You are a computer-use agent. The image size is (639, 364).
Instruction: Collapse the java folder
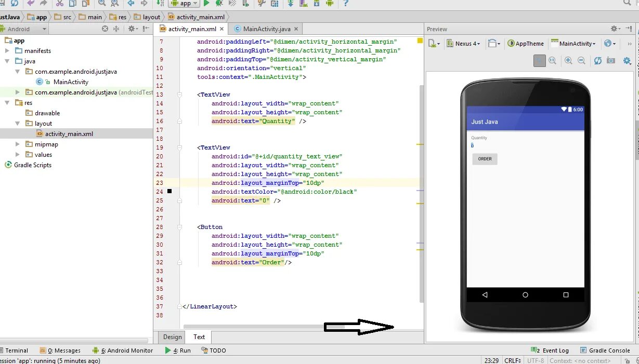pos(7,61)
